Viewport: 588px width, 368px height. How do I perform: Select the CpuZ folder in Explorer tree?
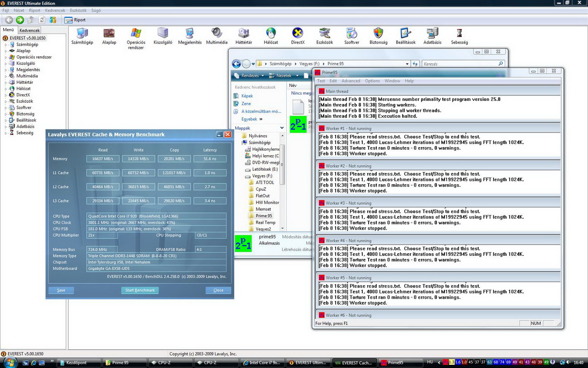pos(261,189)
